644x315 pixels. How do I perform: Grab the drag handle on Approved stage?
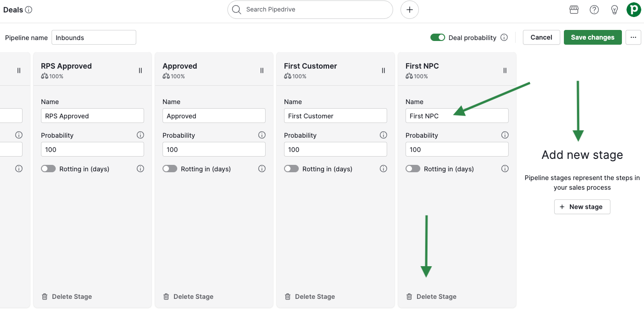point(262,70)
